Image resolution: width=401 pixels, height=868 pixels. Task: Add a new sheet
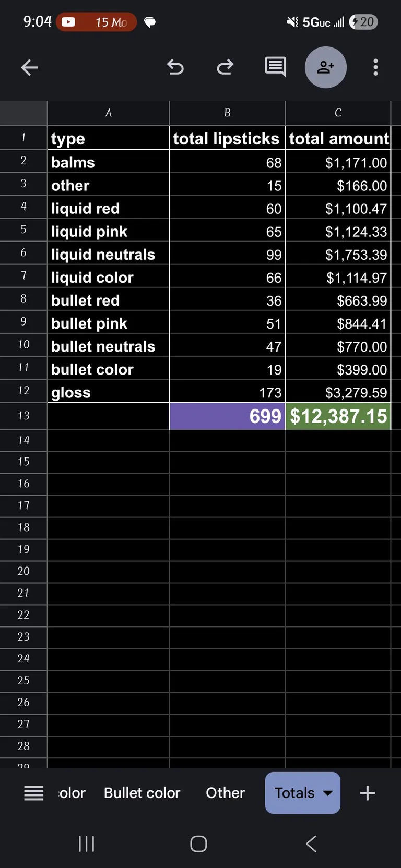click(367, 793)
